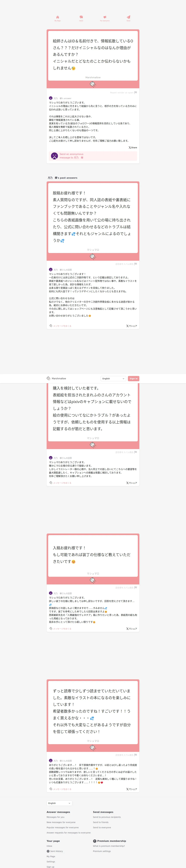Viewport: 186px width, 868px height.
Task: Click the answerer avatar on the 購入を検討 card
Action: pyautogui.click(x=51, y=458)
